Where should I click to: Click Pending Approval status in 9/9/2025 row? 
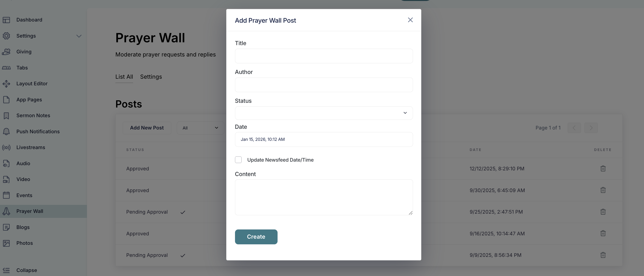(x=147, y=255)
